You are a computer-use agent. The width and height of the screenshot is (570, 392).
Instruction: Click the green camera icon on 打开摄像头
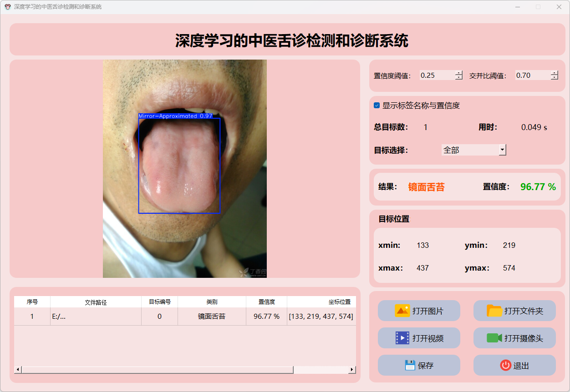(x=494, y=338)
